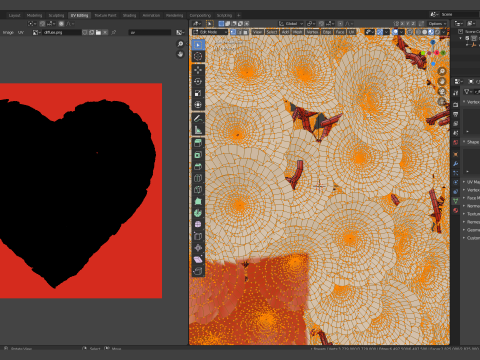Image resolution: width=480 pixels, height=360 pixels.
Task: Expand the Texture Space panel
Action: (471, 214)
